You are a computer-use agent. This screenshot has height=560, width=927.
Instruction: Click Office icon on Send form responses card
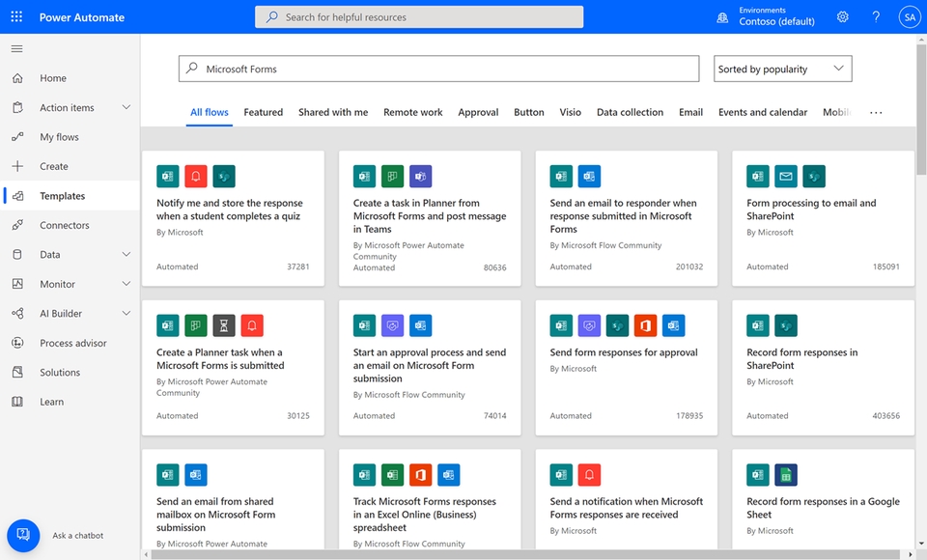[646, 325]
